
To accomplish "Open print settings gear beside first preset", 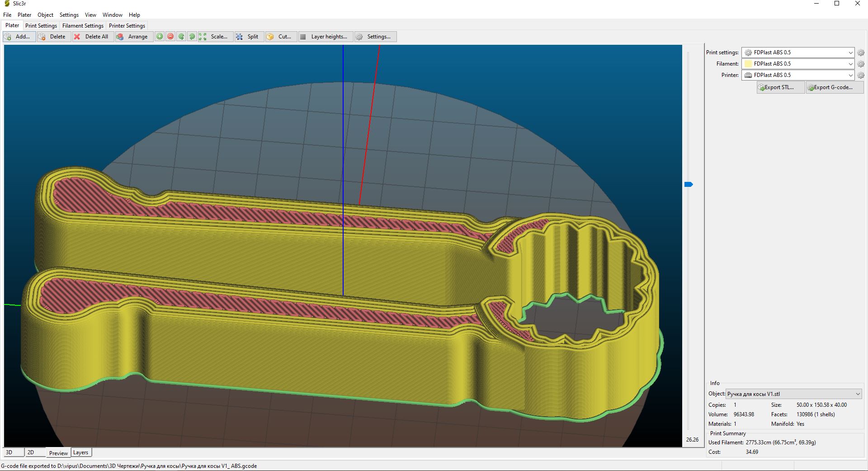I will point(861,52).
